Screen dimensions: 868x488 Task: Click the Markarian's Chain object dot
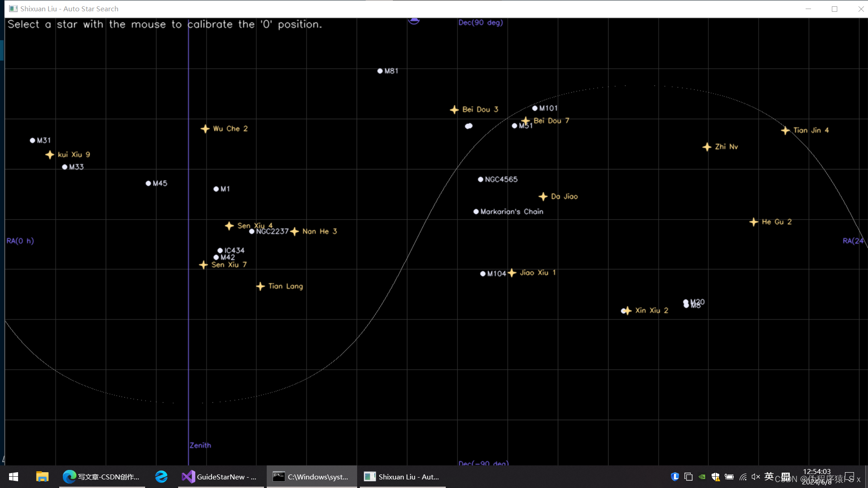pos(476,211)
